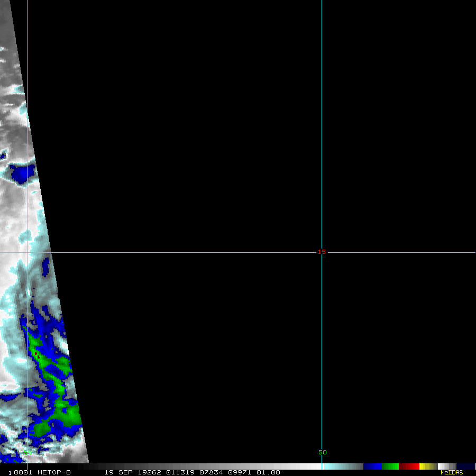Click the dark red segment of color bar

[x=409, y=466]
